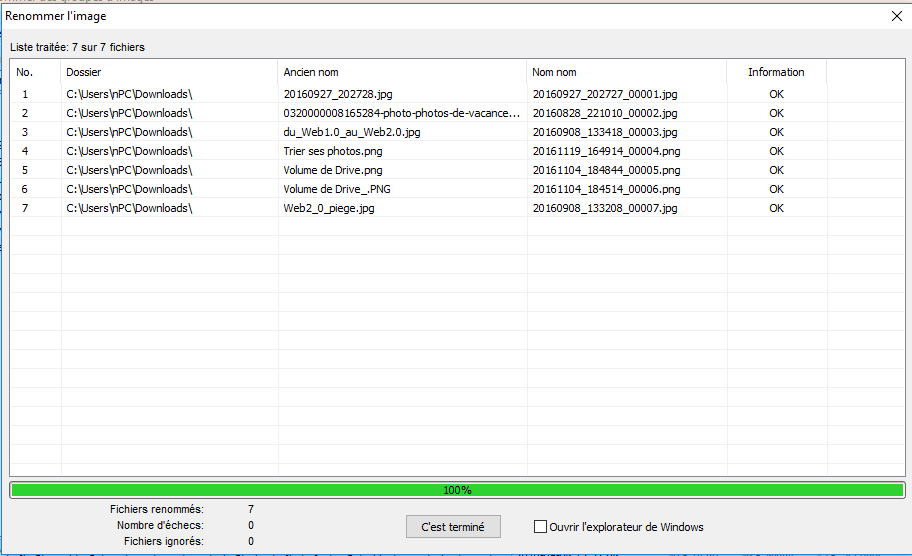Click the 'Nombre d'échecs:' label
The height and width of the screenshot is (556, 912).
coord(161,525)
